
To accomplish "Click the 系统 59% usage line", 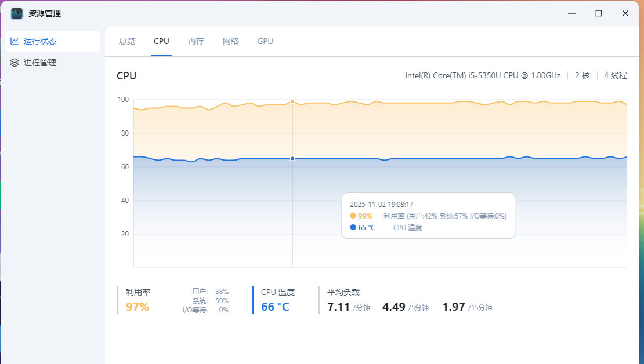I will (210, 301).
